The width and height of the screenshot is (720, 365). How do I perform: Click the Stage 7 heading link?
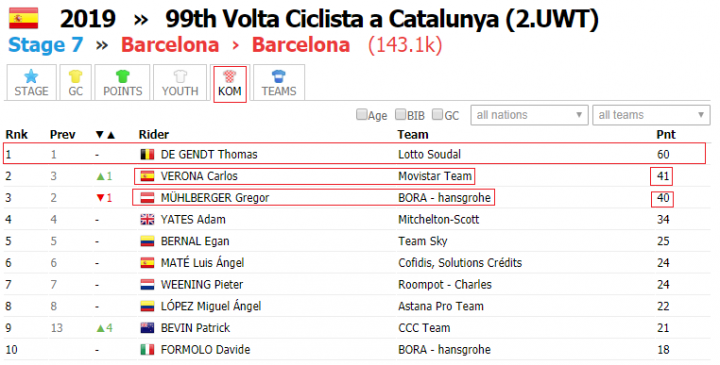click(x=45, y=45)
